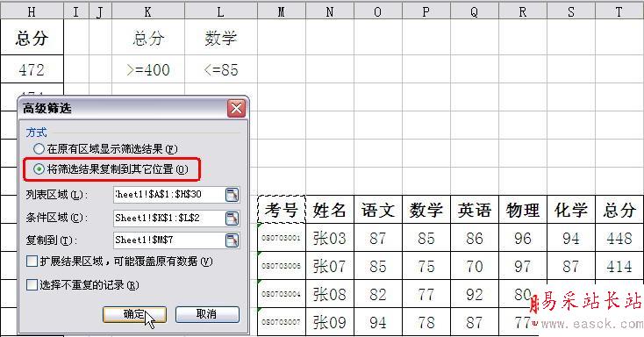Click total score cell 448
The image size is (644, 337).
coord(619,238)
